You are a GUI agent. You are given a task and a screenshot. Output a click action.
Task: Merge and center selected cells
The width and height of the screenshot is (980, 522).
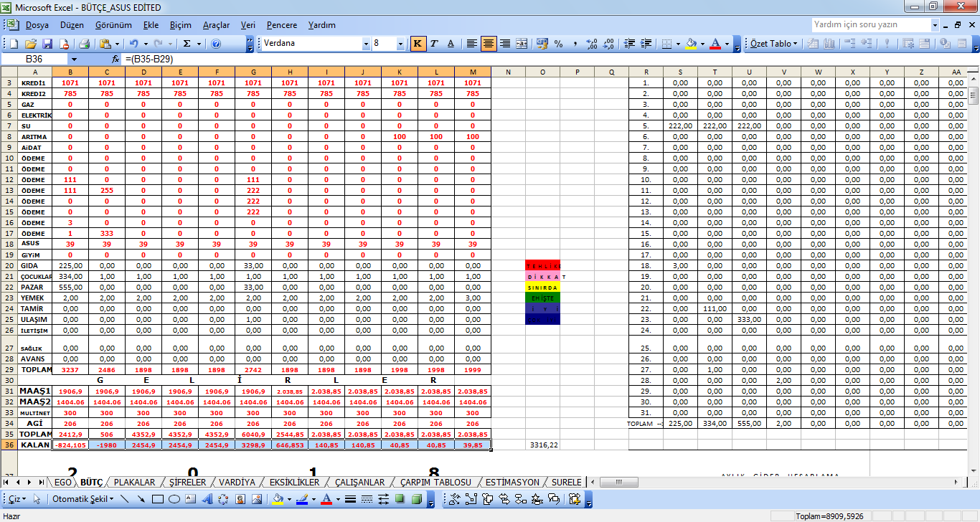tap(522, 44)
